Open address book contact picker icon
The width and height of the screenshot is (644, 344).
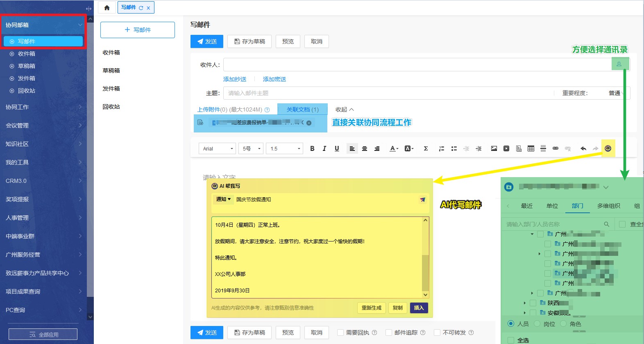[619, 64]
